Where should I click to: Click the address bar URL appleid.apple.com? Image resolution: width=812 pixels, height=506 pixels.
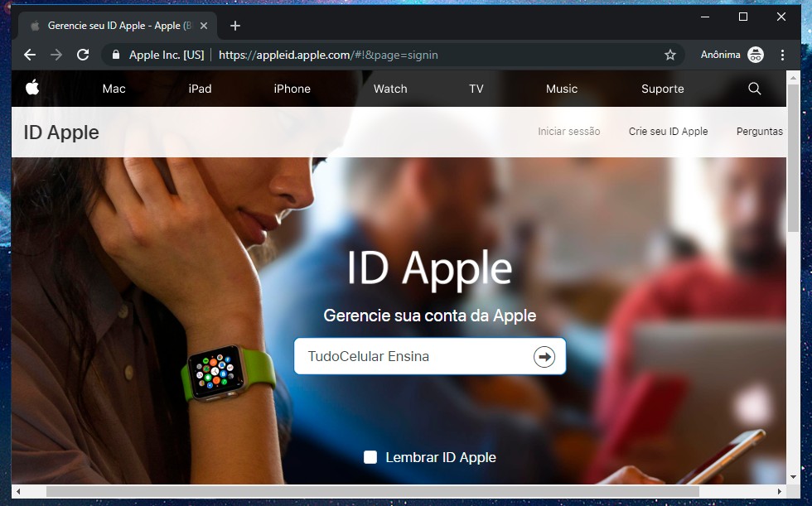tap(328, 55)
